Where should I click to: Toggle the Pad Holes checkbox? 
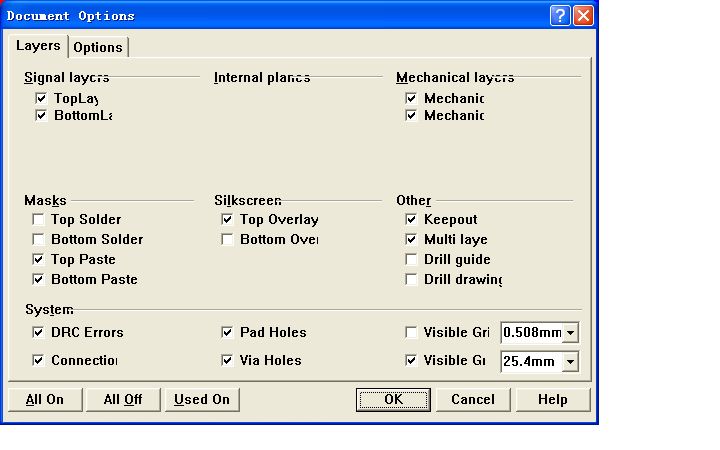(x=227, y=333)
